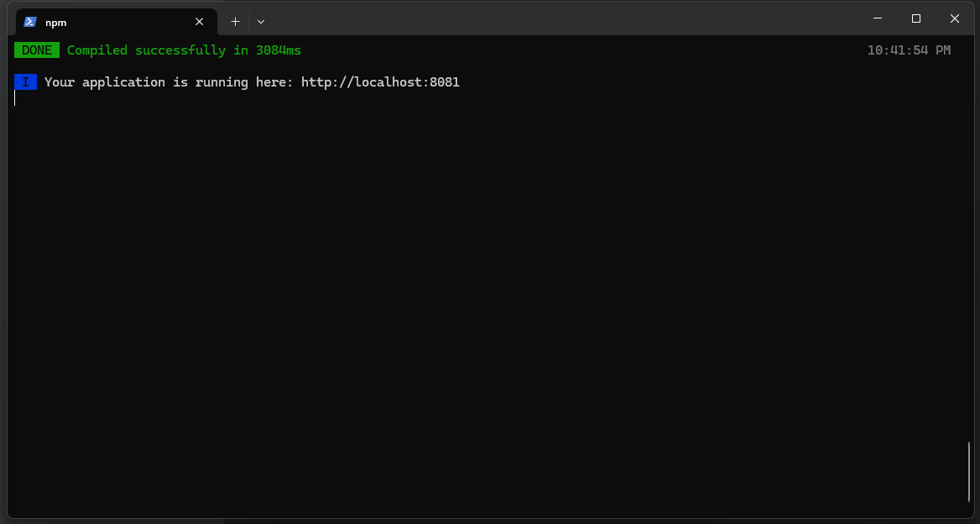The image size is (980, 524).
Task: Click the word "successfully" in the compile message
Action: [180, 50]
